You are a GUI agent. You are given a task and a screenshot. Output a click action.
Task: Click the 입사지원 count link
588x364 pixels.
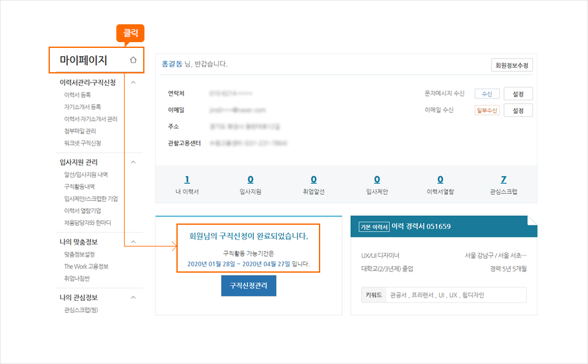tap(250, 180)
